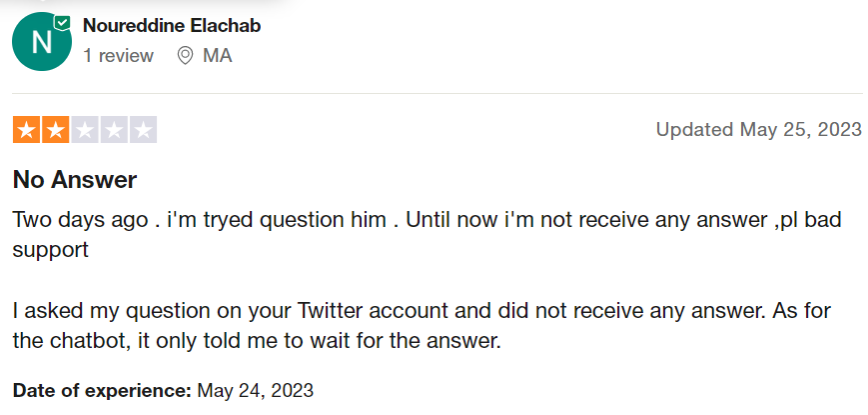Click the "Date of experience:" label
Image resolution: width=868 pixels, height=415 pixels.
coord(102,391)
